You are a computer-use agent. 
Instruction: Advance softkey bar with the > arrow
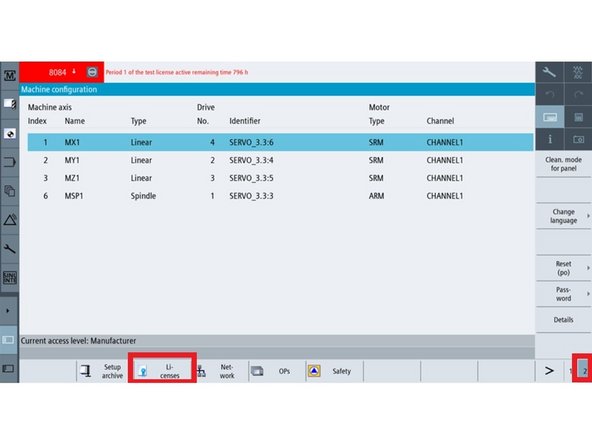(549, 371)
